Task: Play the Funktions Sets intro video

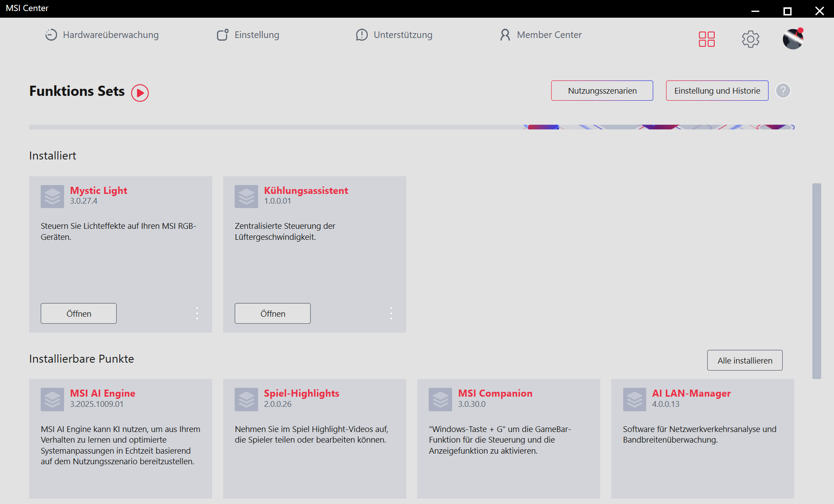Action: 140,93
